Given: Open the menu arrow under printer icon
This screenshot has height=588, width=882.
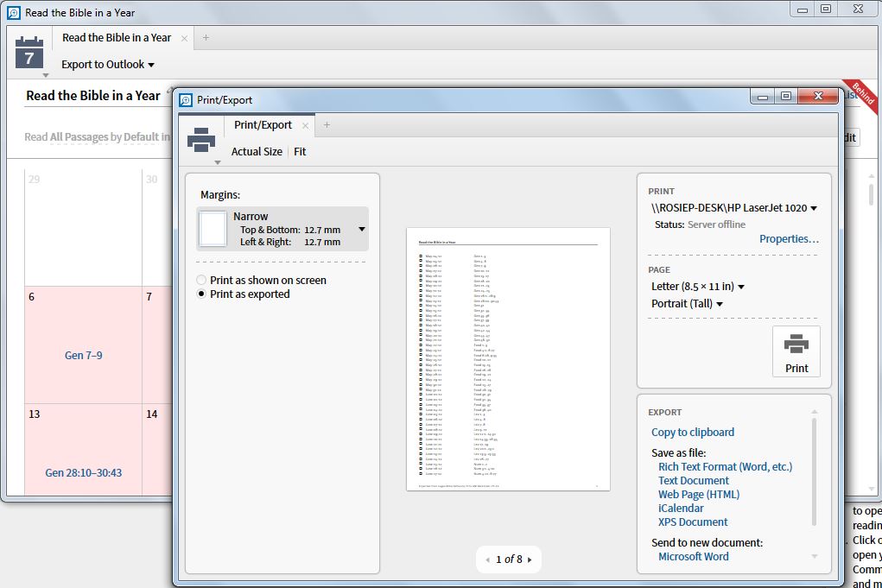Looking at the screenshot, I should tap(217, 162).
